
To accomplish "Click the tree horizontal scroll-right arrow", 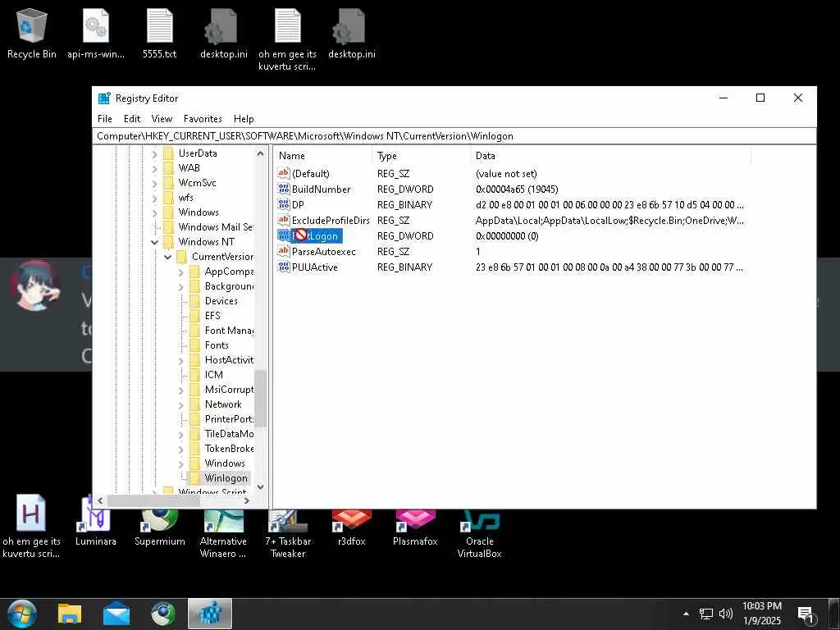I will click(x=246, y=501).
